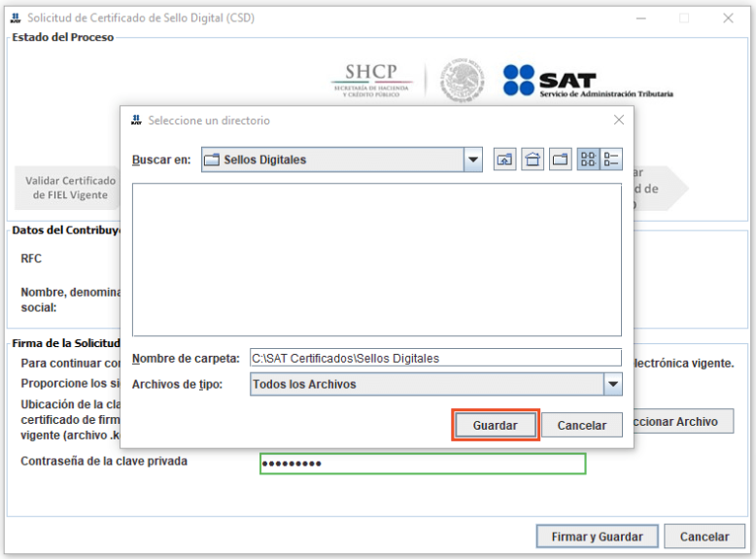The height and width of the screenshot is (559, 756).
Task: Expand the 'Buscar en' directory dropdown
Action: pyautogui.click(x=472, y=160)
